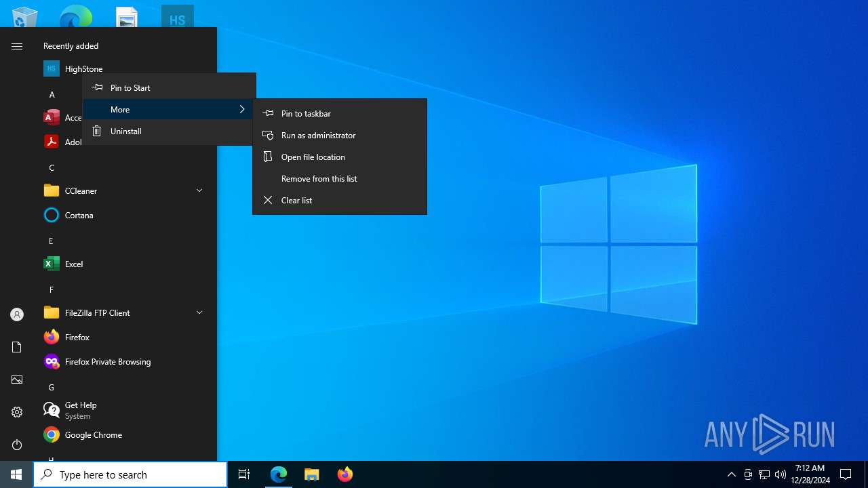Open Settings gear in Start sidebar
This screenshot has height=488, width=868.
[17, 412]
